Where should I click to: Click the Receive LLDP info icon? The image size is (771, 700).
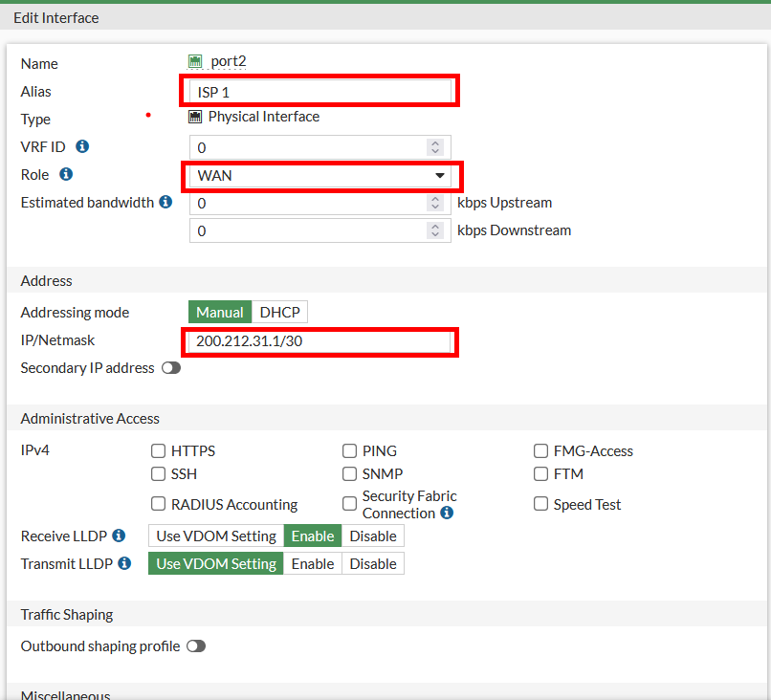[119, 536]
